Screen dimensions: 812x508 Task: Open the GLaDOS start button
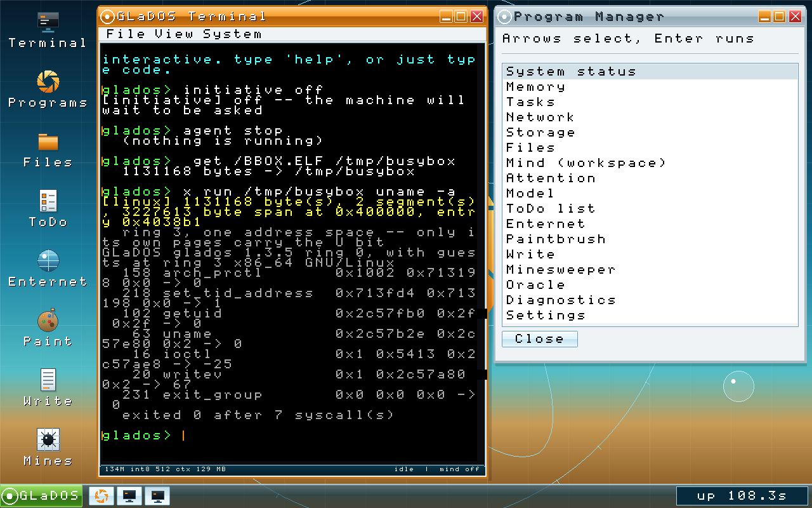pos(41,496)
